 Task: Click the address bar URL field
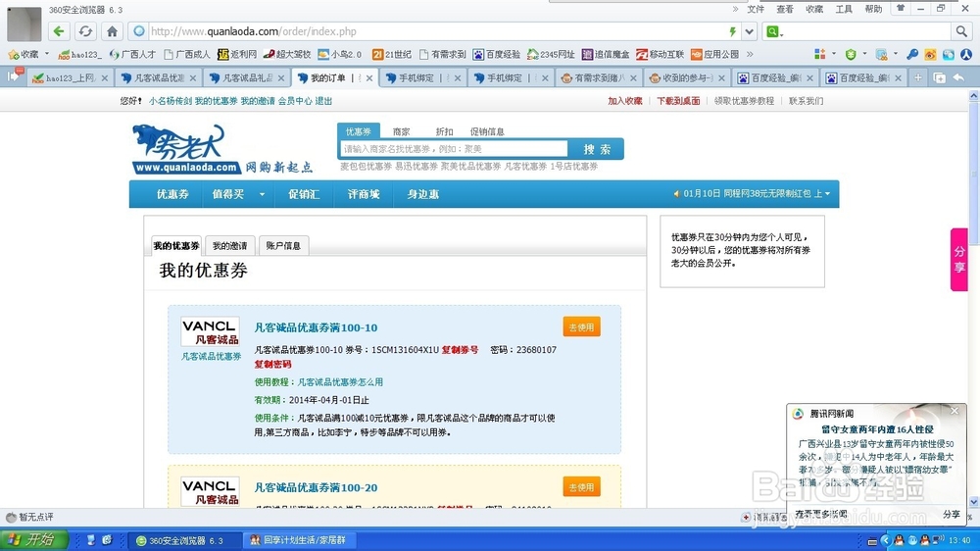(437, 31)
